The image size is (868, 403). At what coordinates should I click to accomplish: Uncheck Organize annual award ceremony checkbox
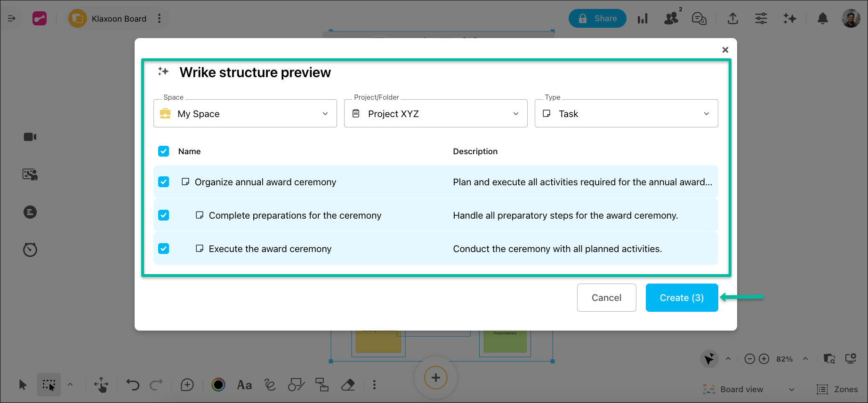(x=164, y=182)
